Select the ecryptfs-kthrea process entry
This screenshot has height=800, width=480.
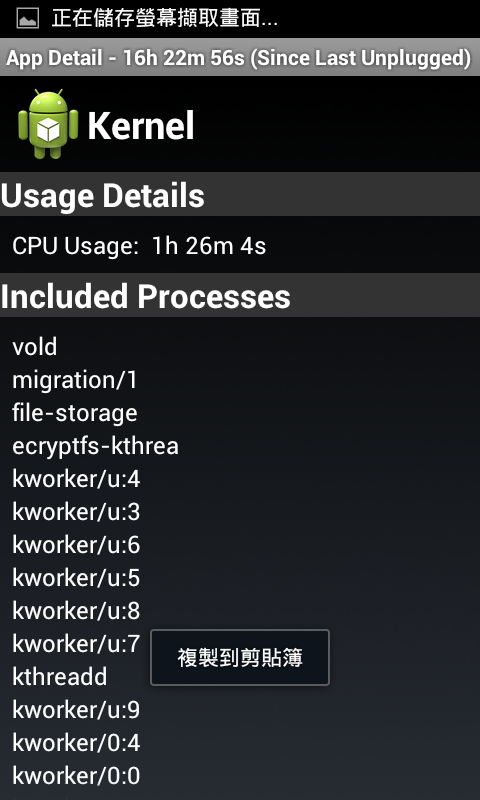(x=95, y=446)
